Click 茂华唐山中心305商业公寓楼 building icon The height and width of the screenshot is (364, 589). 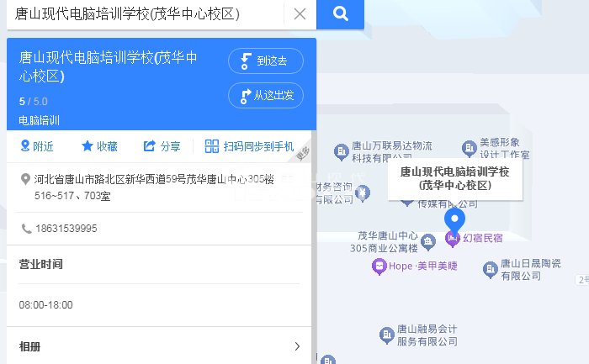(428, 242)
